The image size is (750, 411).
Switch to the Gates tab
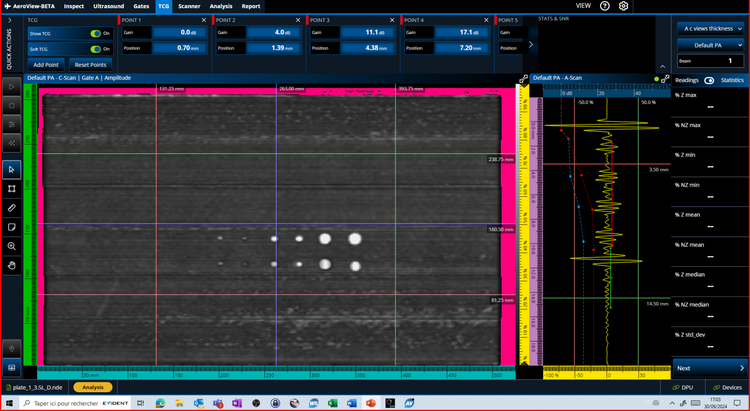point(141,6)
